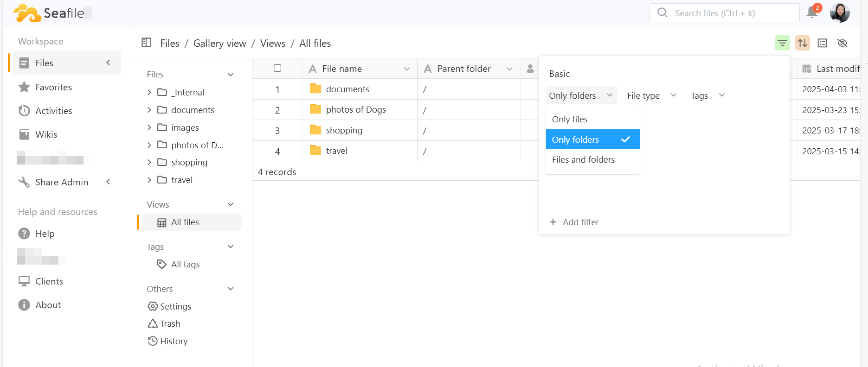Click Gallery view in the breadcrumb
Viewport: 868px width, 367px height.
pyautogui.click(x=219, y=43)
